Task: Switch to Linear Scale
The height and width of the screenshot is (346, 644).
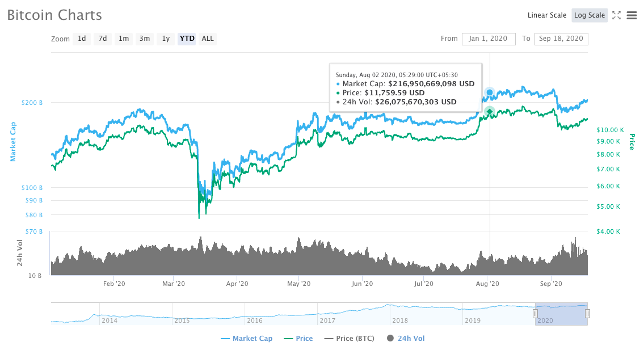Action: [x=546, y=15]
